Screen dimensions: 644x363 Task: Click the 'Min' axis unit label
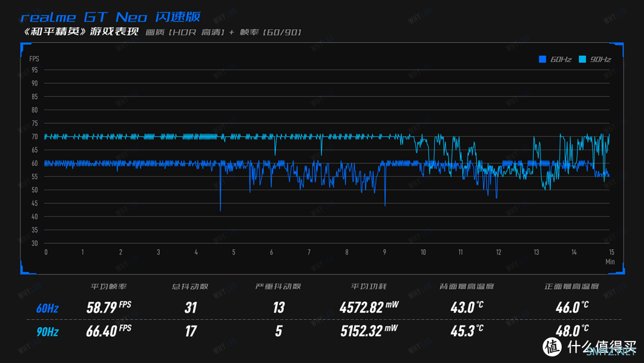[610, 262]
